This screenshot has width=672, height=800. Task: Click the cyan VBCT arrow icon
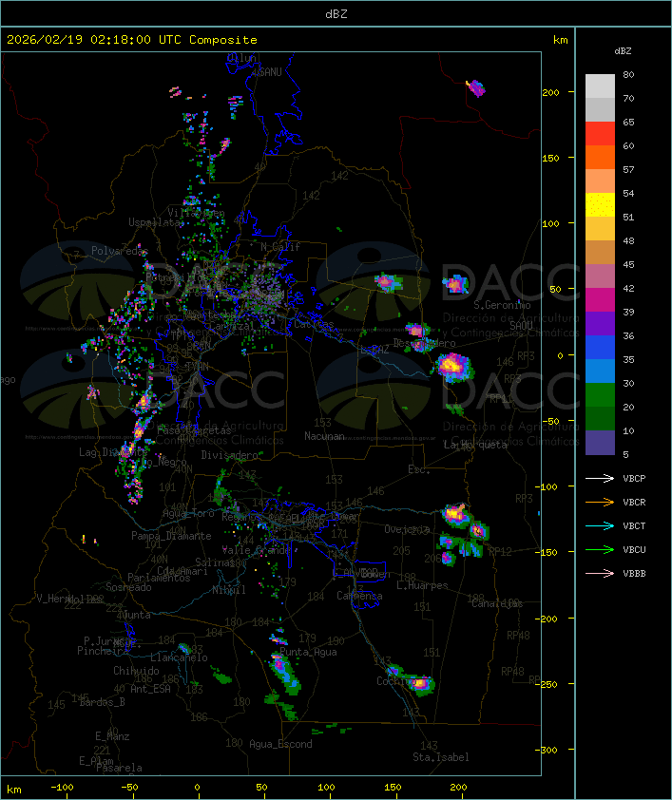click(600, 525)
